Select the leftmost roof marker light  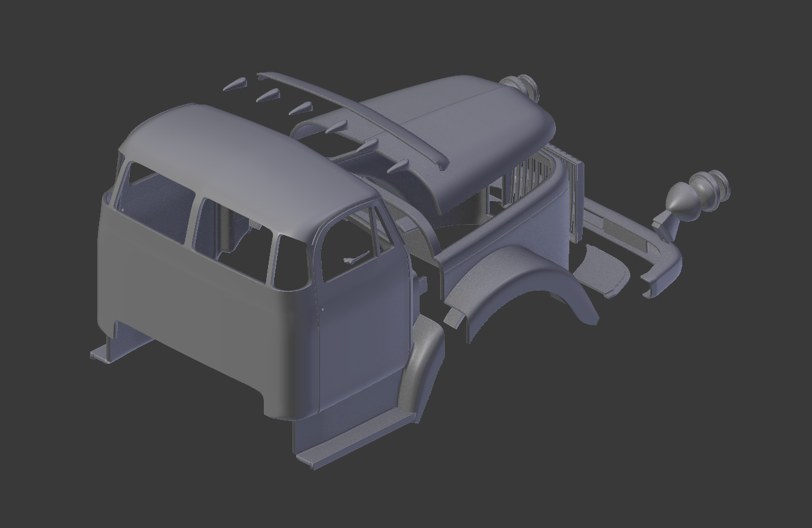click(235, 85)
